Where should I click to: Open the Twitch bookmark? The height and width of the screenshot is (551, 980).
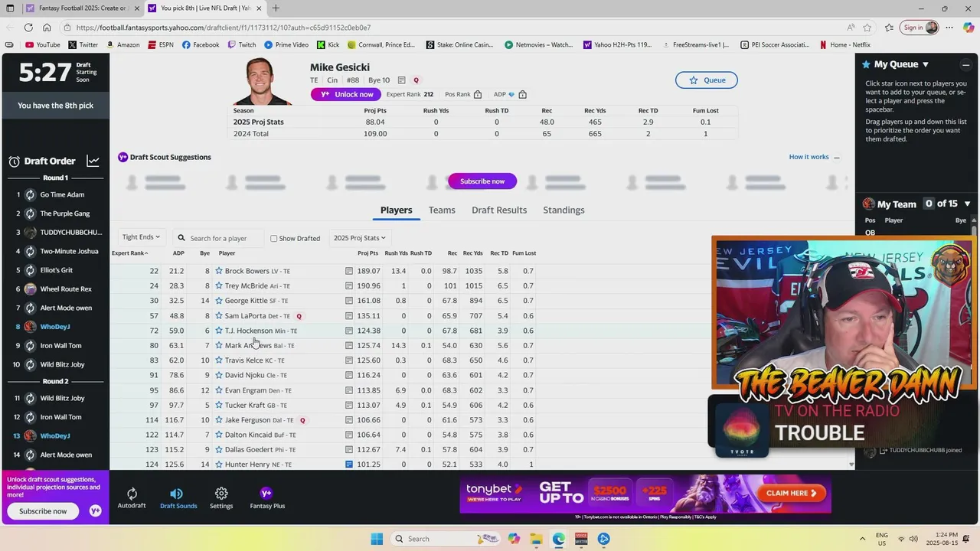tap(242, 45)
